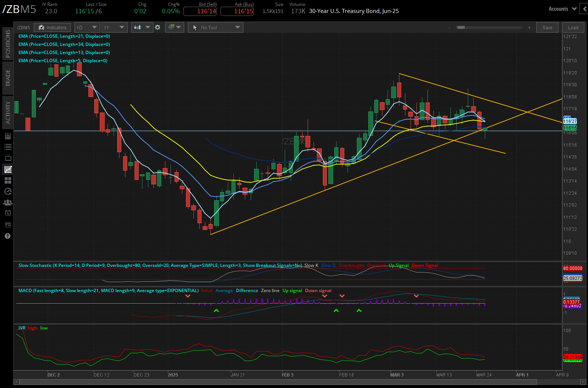Click the APR 1 date axis label
This screenshot has width=588, height=388.
pyautogui.click(x=522, y=375)
